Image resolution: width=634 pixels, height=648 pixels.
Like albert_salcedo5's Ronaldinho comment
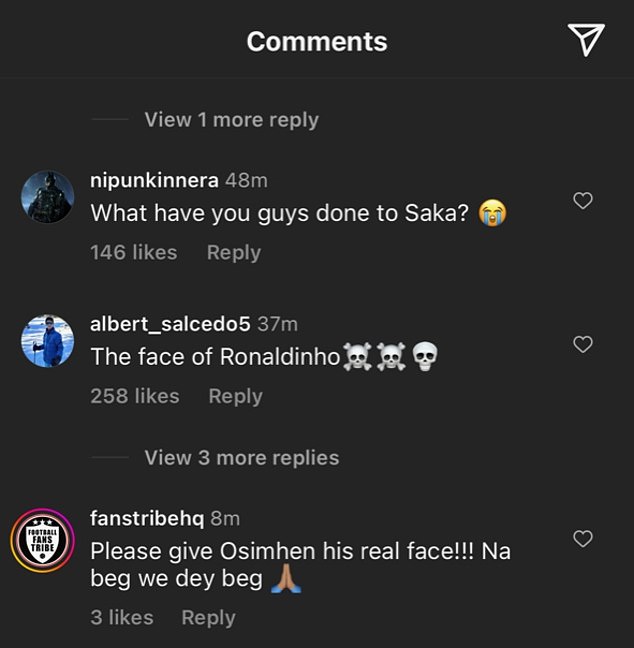tap(583, 344)
